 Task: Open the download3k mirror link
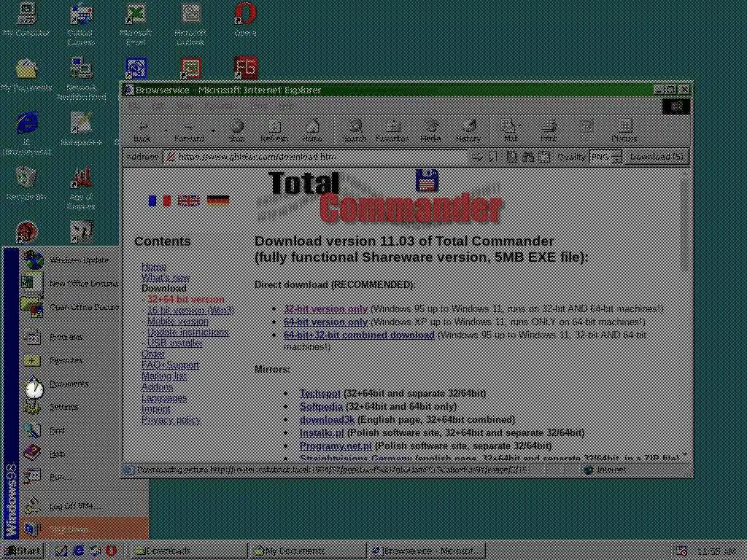327,419
